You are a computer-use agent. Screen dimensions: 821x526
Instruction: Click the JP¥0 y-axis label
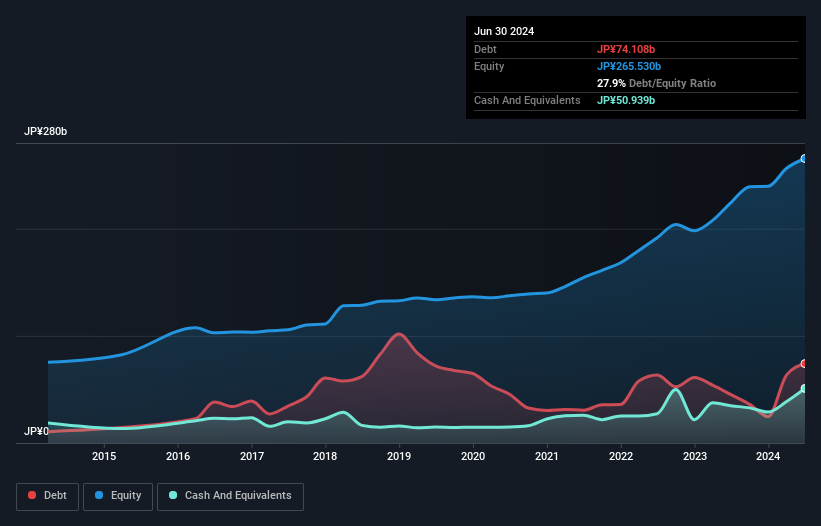[x=36, y=431]
